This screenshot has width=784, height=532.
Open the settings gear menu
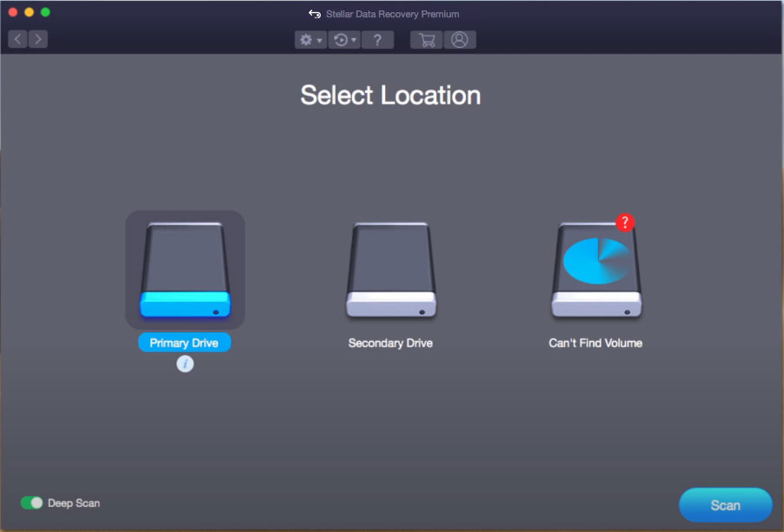tap(305, 39)
